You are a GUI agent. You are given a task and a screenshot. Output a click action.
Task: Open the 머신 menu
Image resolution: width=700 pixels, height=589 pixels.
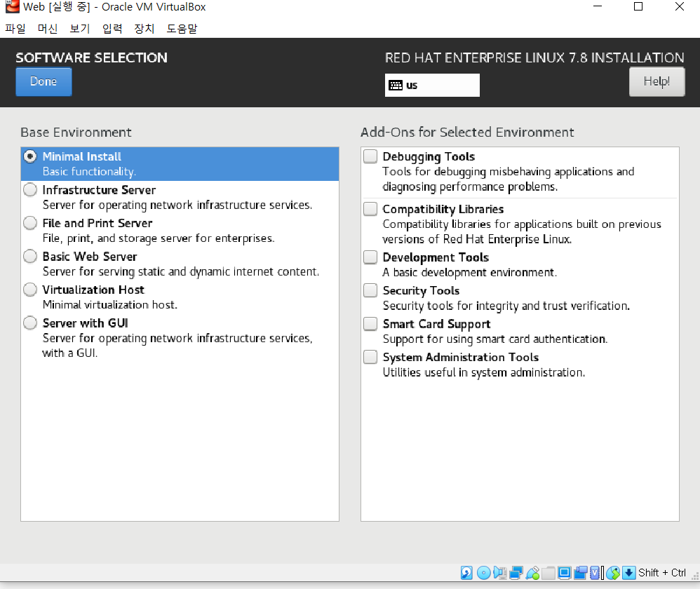point(47,29)
